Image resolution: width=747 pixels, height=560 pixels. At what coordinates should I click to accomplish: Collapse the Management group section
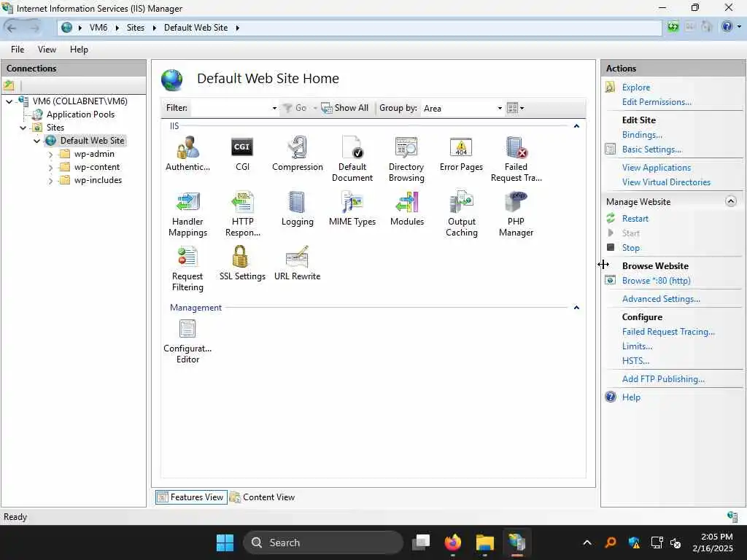(x=576, y=308)
